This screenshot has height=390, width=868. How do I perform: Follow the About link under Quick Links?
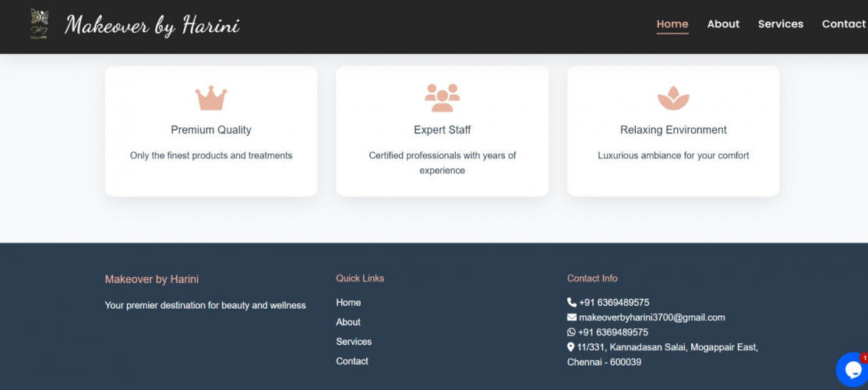click(x=348, y=322)
